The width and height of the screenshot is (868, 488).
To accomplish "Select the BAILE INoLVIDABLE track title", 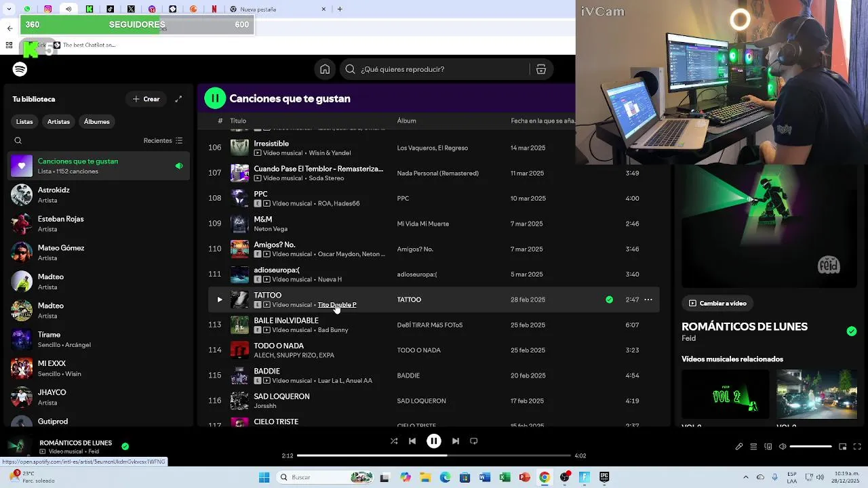I will tap(286, 321).
